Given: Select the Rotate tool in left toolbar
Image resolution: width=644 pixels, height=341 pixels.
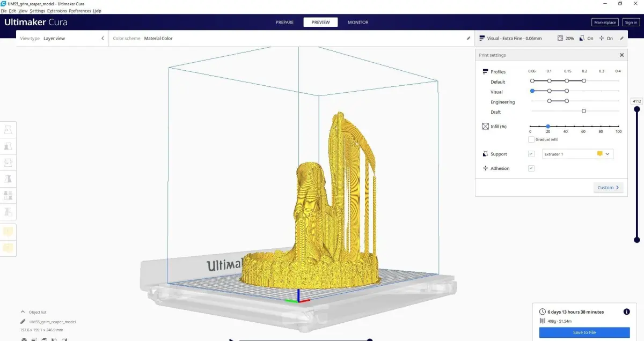Looking at the screenshot, I should pos(8,162).
